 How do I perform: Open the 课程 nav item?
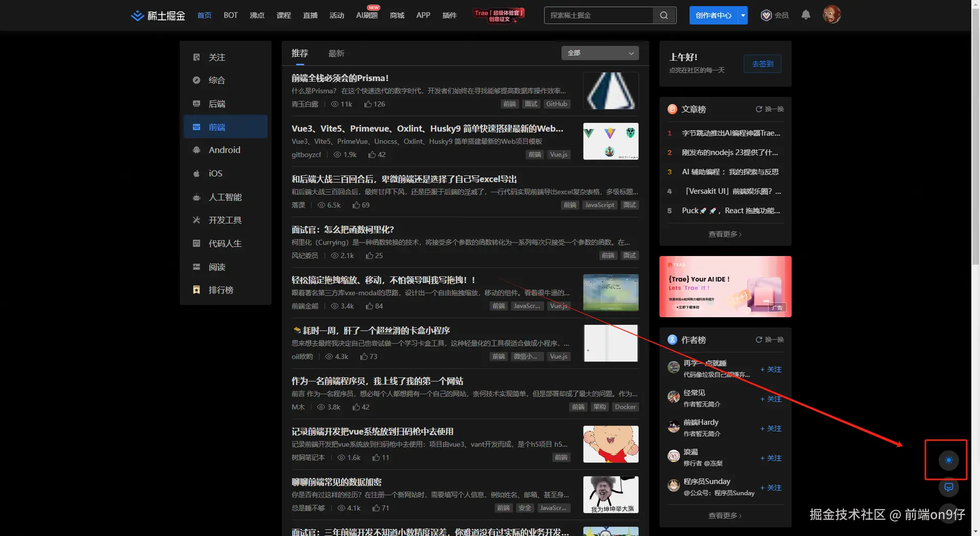pyautogui.click(x=284, y=15)
